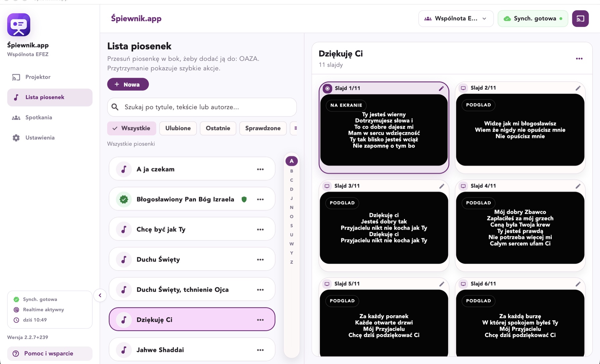Jump to letter B in alphabet index
The height and width of the screenshot is (364, 600).
(292, 171)
